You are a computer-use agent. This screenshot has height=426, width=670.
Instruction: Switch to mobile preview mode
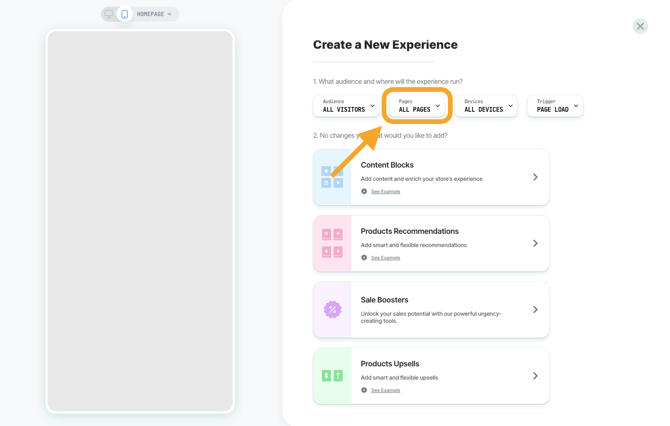click(124, 14)
